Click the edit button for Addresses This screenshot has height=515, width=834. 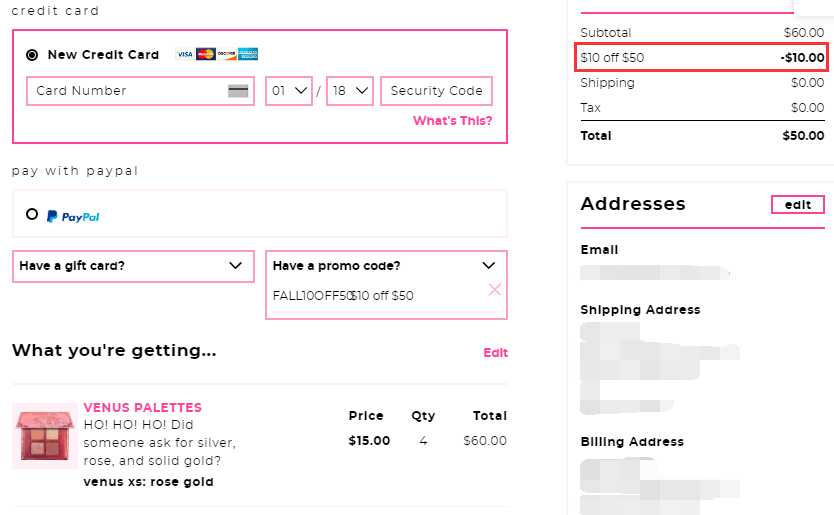click(x=797, y=205)
